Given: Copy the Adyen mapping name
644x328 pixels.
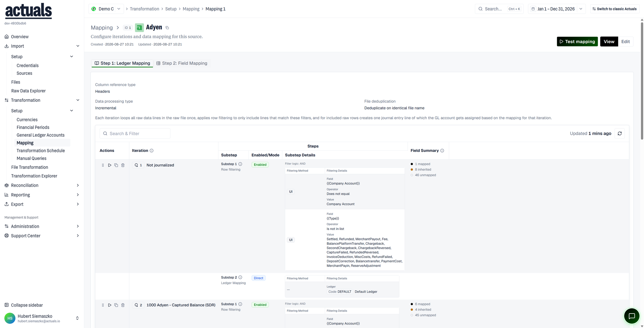Looking at the screenshot, I should tap(167, 28).
